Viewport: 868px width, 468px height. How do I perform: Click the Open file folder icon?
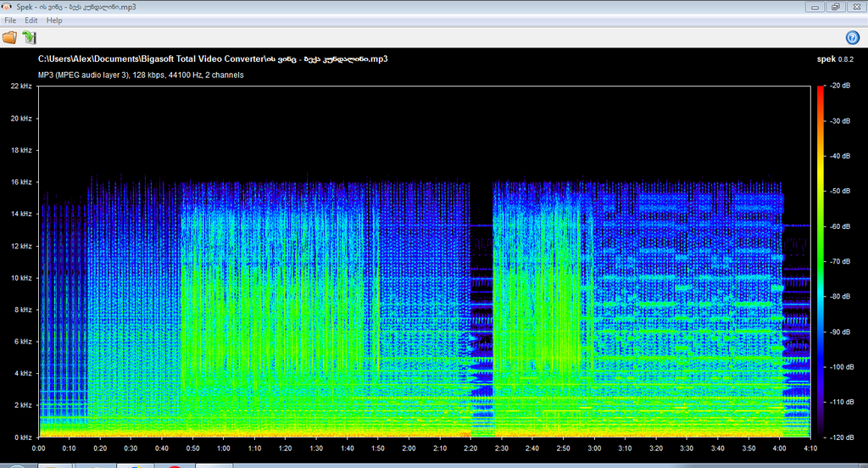[x=10, y=37]
